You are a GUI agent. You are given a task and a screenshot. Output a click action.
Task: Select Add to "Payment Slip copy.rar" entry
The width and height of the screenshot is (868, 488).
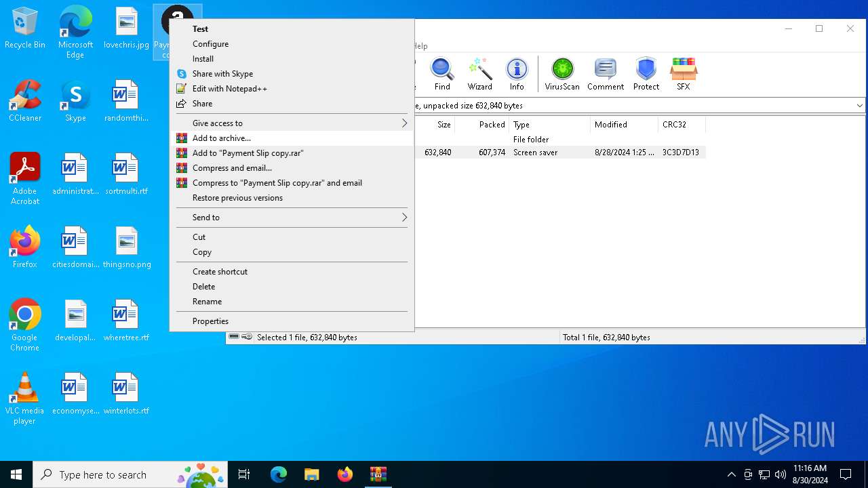tap(292, 153)
